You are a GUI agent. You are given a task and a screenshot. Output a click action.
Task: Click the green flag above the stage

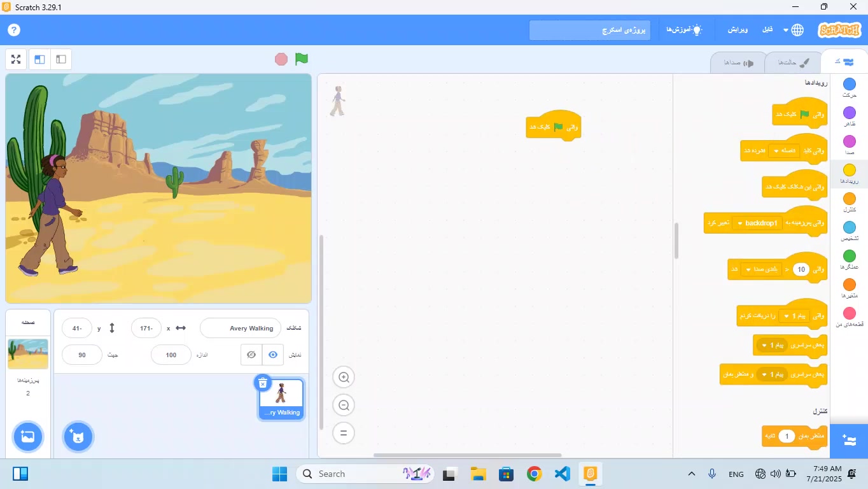[302, 59]
